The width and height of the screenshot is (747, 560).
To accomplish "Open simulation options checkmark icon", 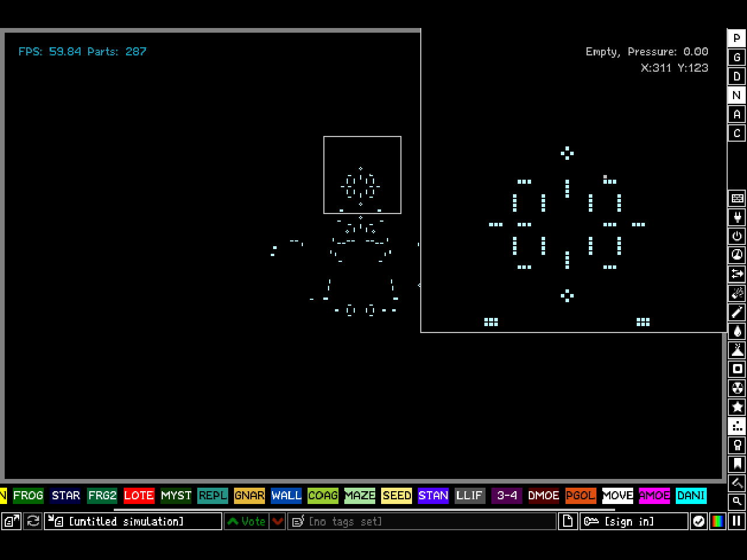I will 699,521.
